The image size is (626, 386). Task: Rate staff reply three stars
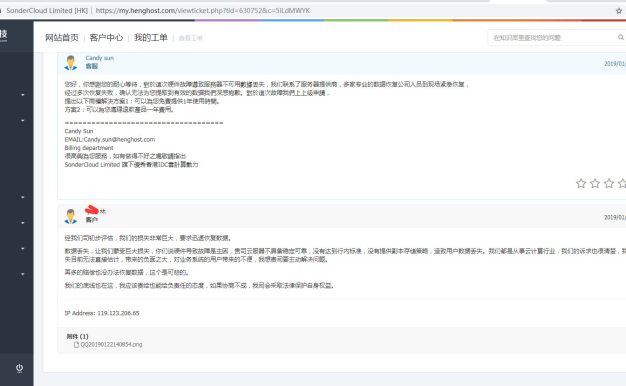click(609, 183)
